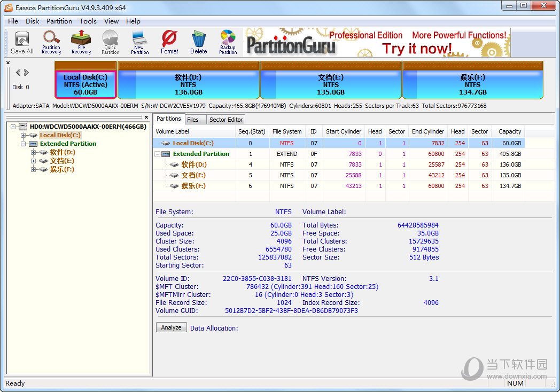Open the File menu

pyautogui.click(x=13, y=21)
